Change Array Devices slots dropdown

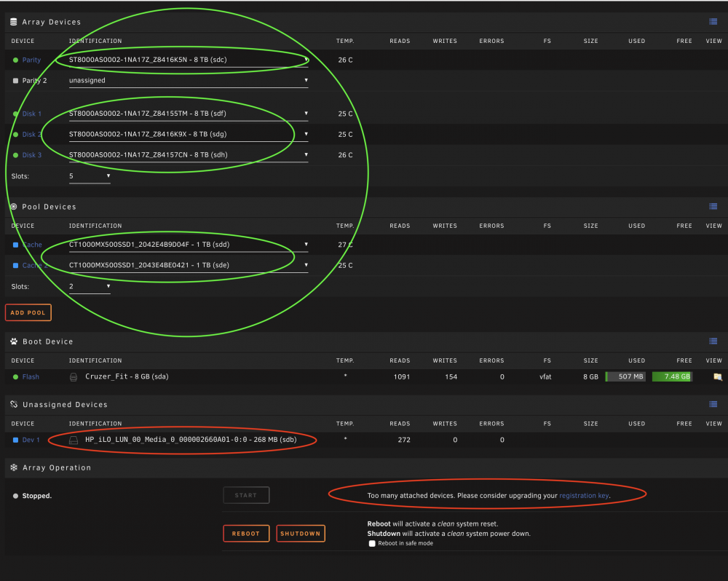(x=90, y=176)
